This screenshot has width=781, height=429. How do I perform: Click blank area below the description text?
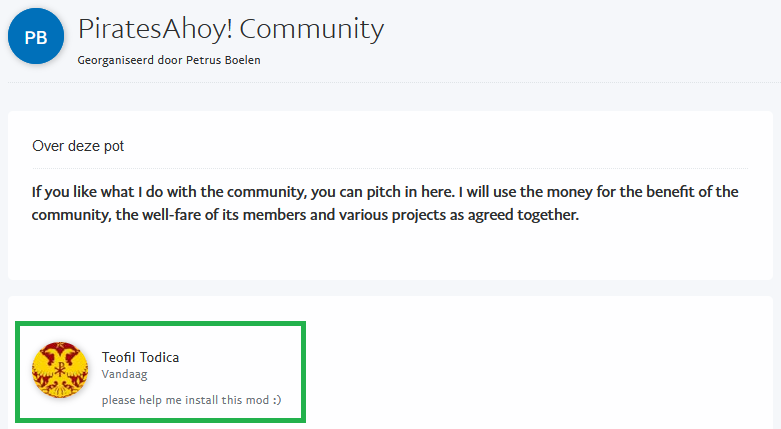click(x=389, y=255)
